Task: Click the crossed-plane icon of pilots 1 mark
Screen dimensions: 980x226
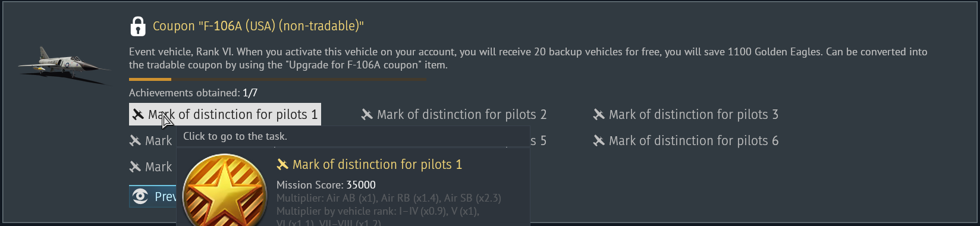Action: [138, 114]
